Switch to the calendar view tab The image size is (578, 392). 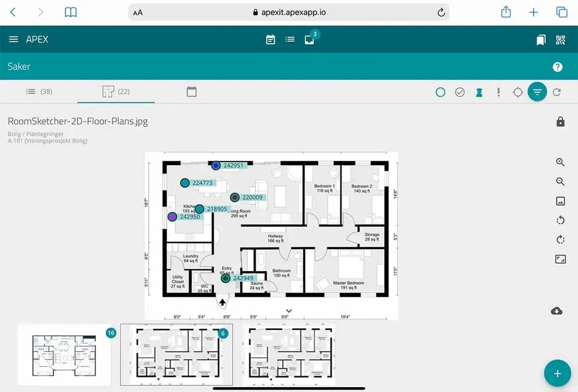click(x=191, y=92)
